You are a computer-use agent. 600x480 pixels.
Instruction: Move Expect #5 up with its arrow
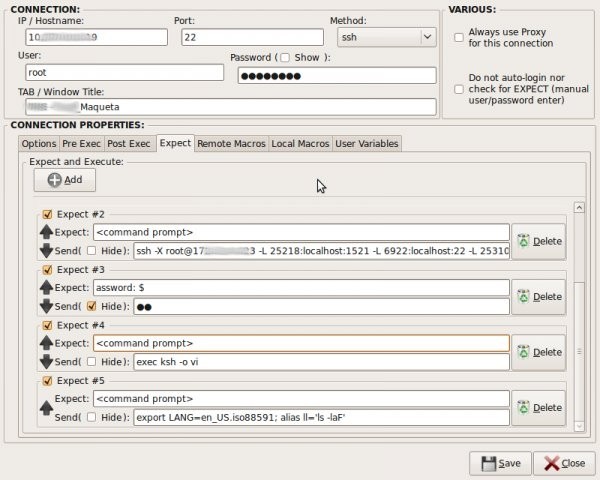[x=46, y=408]
